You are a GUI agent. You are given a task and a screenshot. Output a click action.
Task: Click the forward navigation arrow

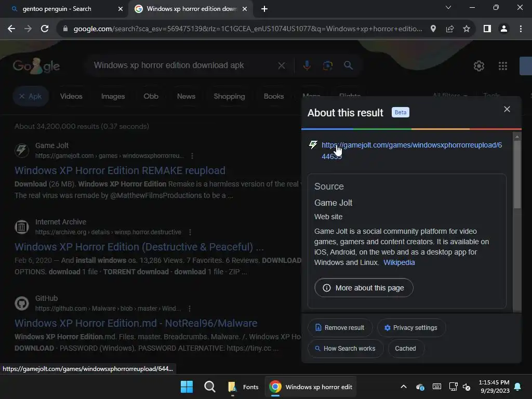tap(28, 29)
